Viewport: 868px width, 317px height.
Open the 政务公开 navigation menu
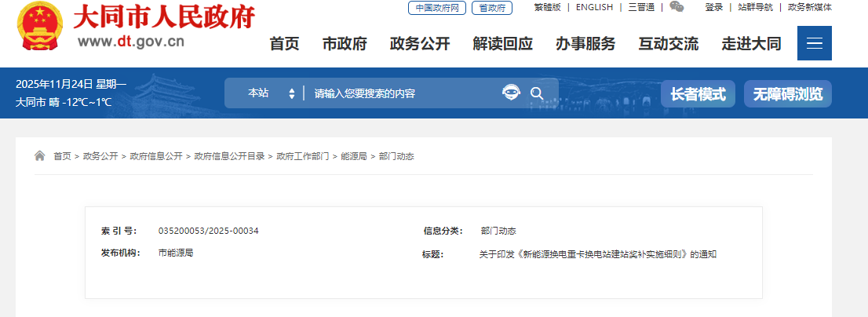[x=420, y=44]
